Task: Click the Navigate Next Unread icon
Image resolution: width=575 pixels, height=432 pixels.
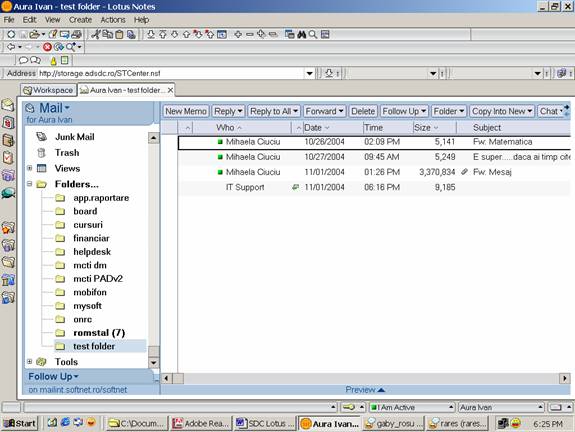Action: [x=198, y=34]
